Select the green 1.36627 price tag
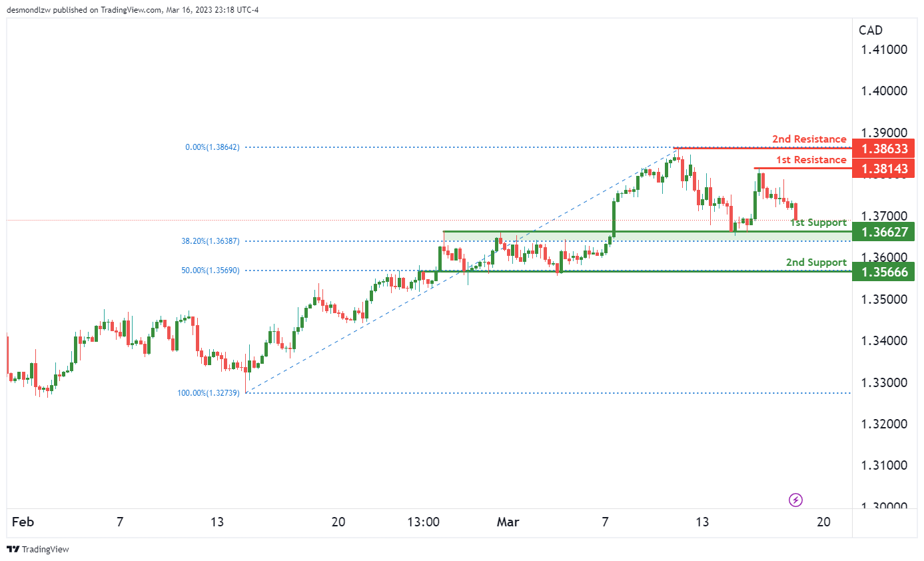 [886, 232]
